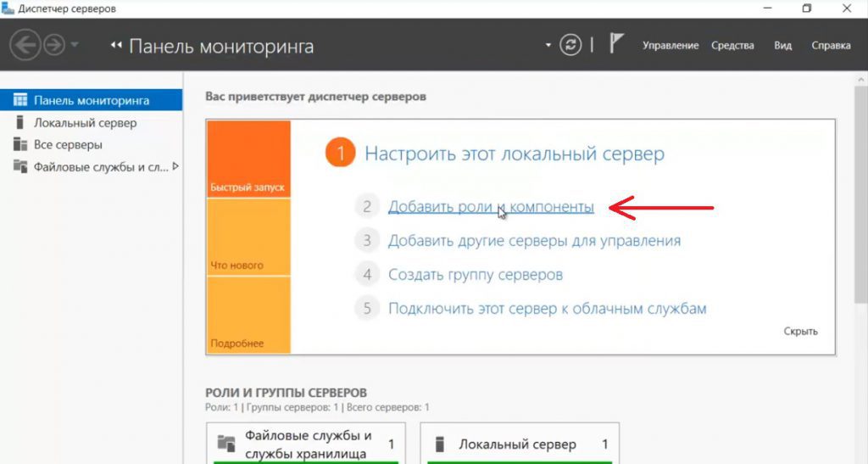Image resolution: width=868 pixels, height=464 pixels.
Task: Click the Панель мониторинга sidebar icon
Action: [x=20, y=100]
